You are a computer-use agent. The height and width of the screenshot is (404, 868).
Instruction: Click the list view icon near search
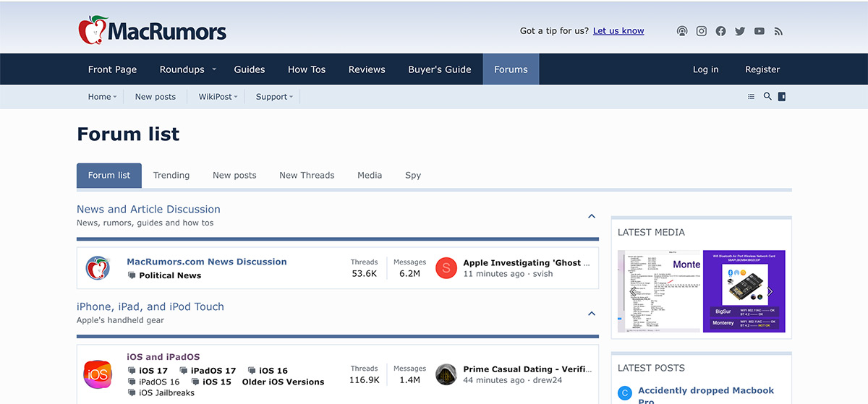751,96
